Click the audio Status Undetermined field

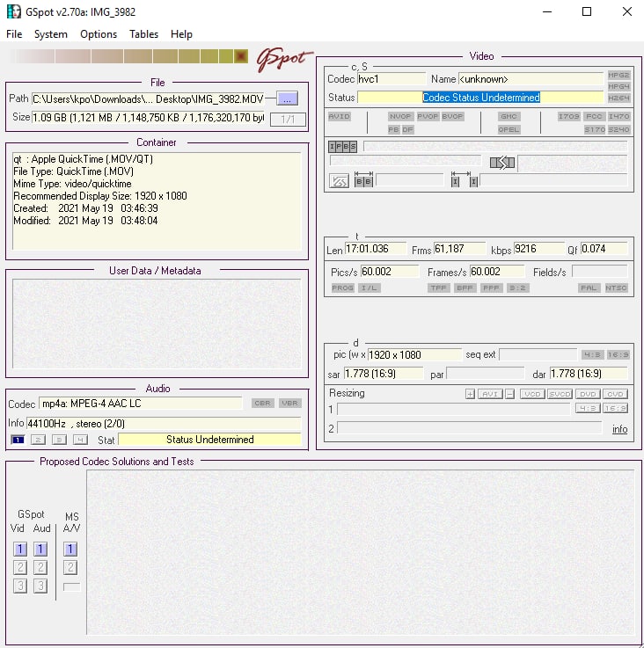tap(209, 440)
